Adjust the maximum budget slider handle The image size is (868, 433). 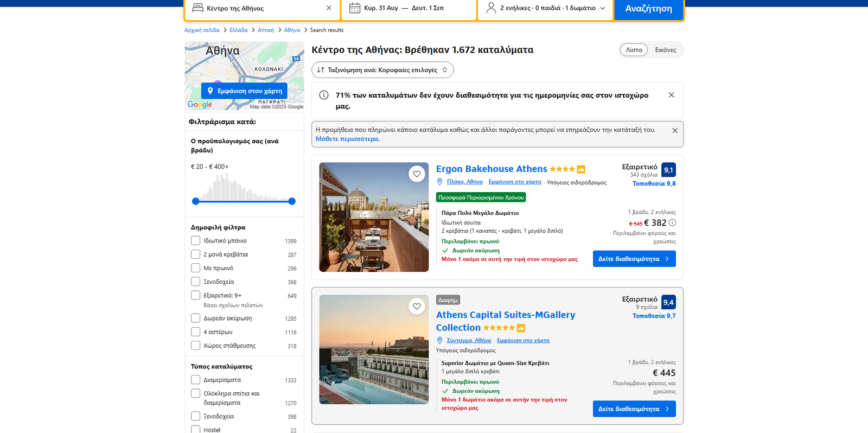[x=292, y=201]
